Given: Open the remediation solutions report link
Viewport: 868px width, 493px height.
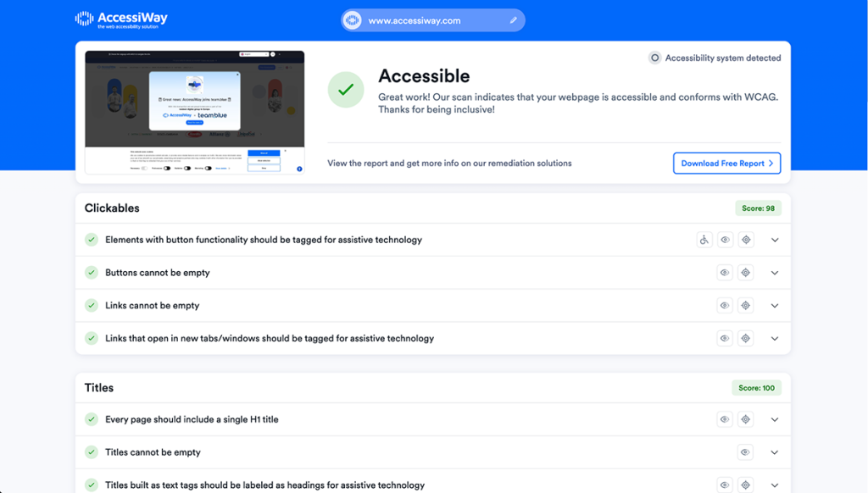Looking at the screenshot, I should [449, 163].
